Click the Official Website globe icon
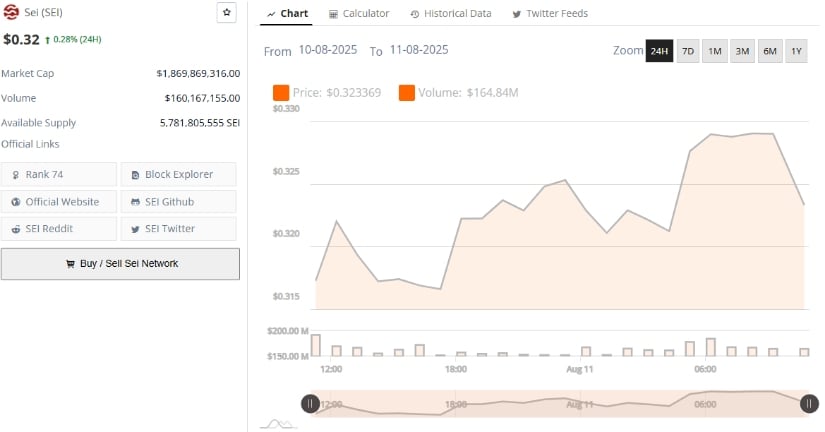This screenshot has width=825, height=432. pyautogui.click(x=16, y=202)
